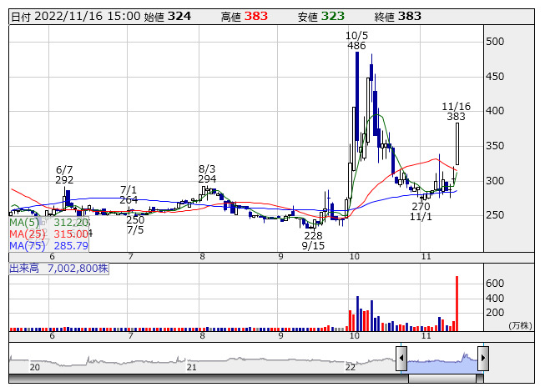Click the 9/15 low label of 228

tap(313, 241)
